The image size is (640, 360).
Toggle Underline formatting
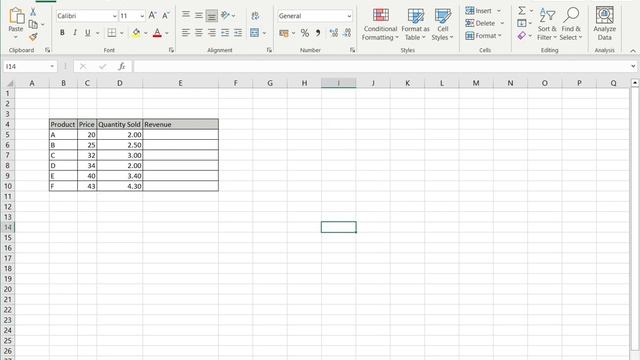tap(87, 33)
